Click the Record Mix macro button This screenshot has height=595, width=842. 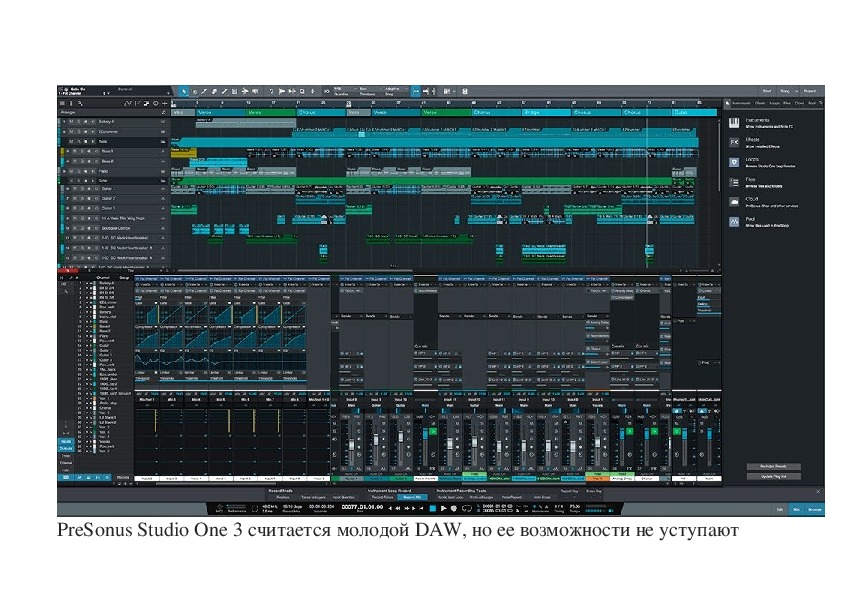pos(412,497)
